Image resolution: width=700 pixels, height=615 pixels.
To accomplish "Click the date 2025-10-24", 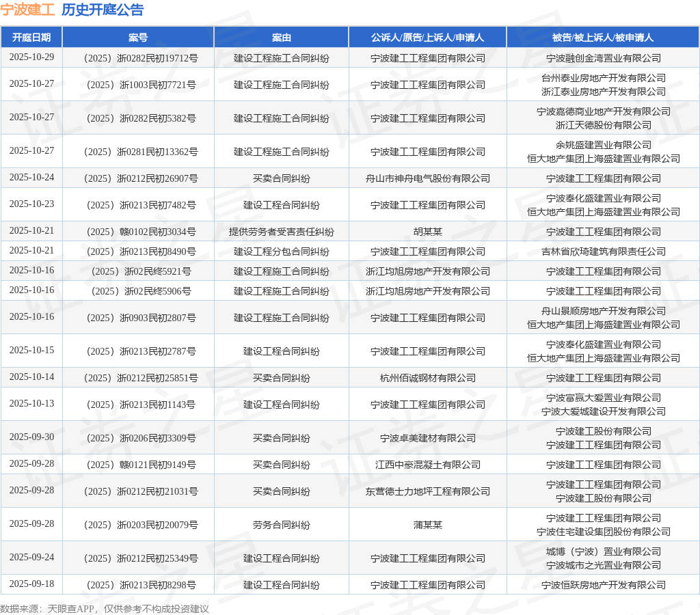I will click(x=31, y=177).
